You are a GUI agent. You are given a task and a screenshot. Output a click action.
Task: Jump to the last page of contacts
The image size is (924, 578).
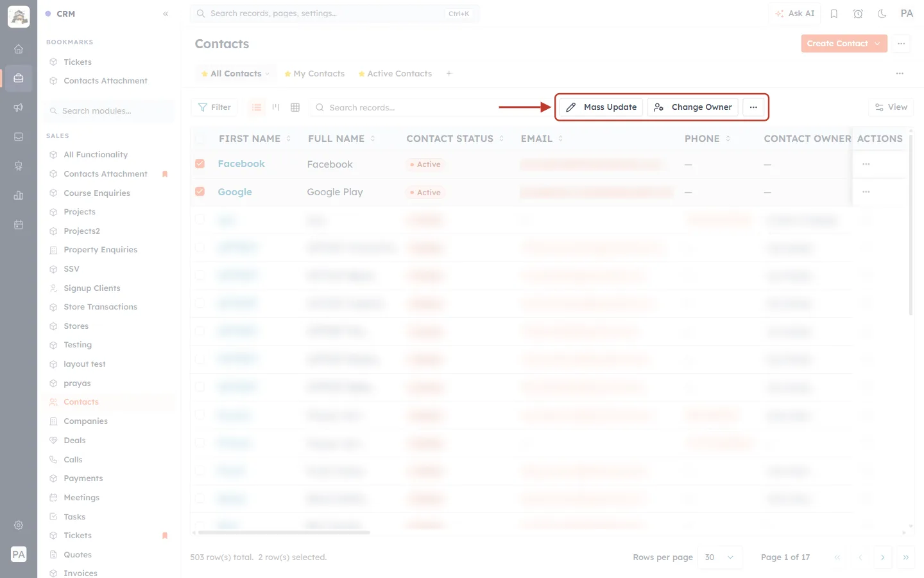tap(906, 557)
